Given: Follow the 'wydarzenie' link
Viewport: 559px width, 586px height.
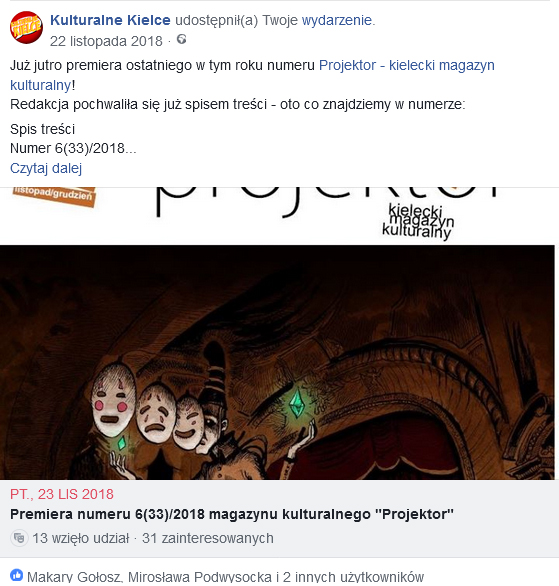Looking at the screenshot, I should (337, 20).
